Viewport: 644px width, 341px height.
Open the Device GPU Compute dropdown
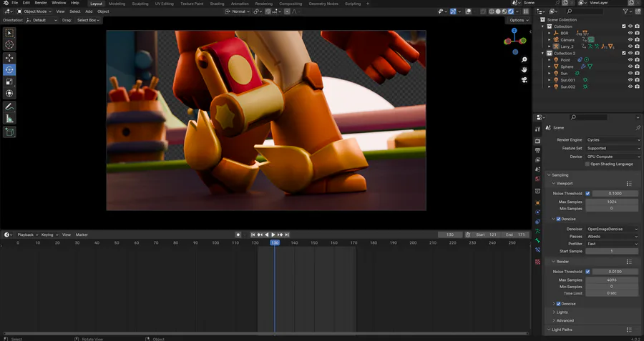tap(613, 157)
